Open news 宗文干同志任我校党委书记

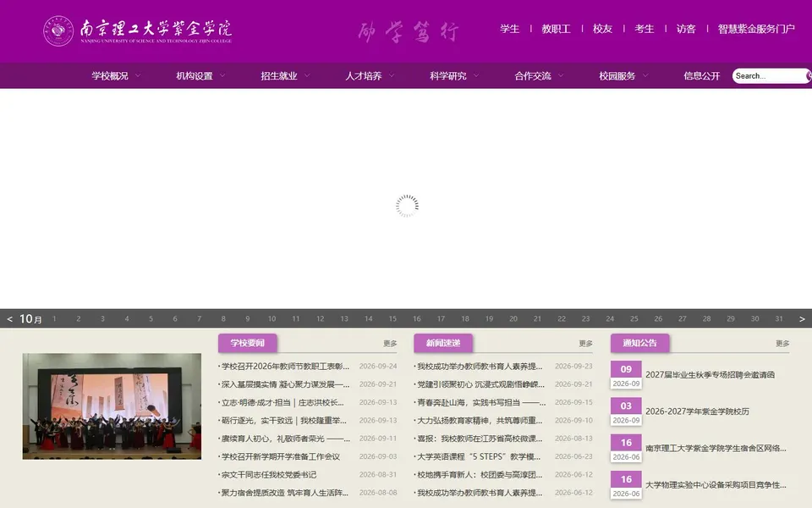(x=269, y=475)
